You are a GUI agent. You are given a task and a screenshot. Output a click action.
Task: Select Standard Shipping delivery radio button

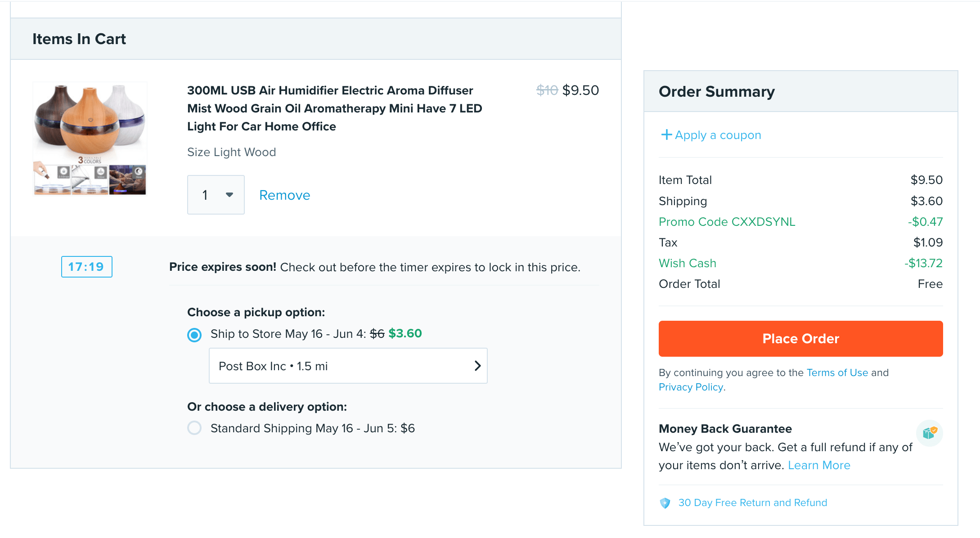(194, 428)
